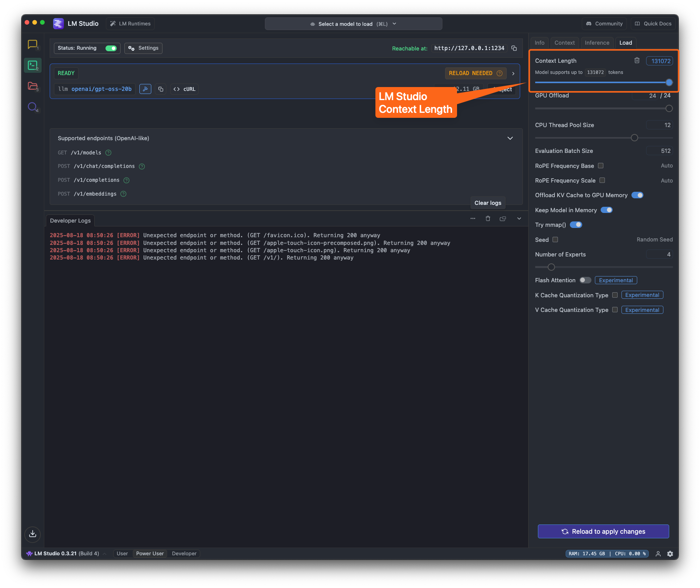Toggle the server Status Running switch

pyautogui.click(x=111, y=48)
